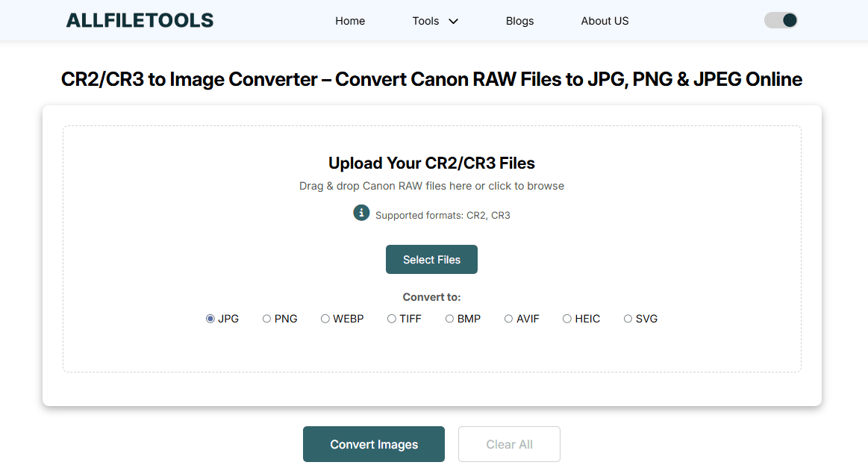Select JPG output format
The width and height of the screenshot is (868, 471).
210,319
